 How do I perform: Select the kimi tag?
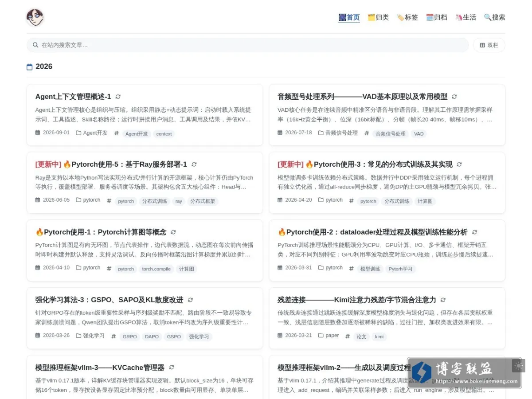click(x=379, y=337)
